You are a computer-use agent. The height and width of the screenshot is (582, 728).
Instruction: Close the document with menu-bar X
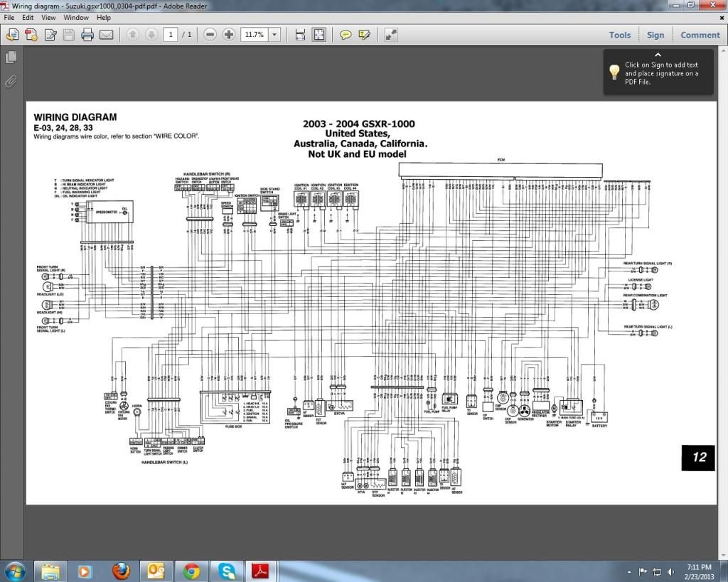[x=722, y=18]
